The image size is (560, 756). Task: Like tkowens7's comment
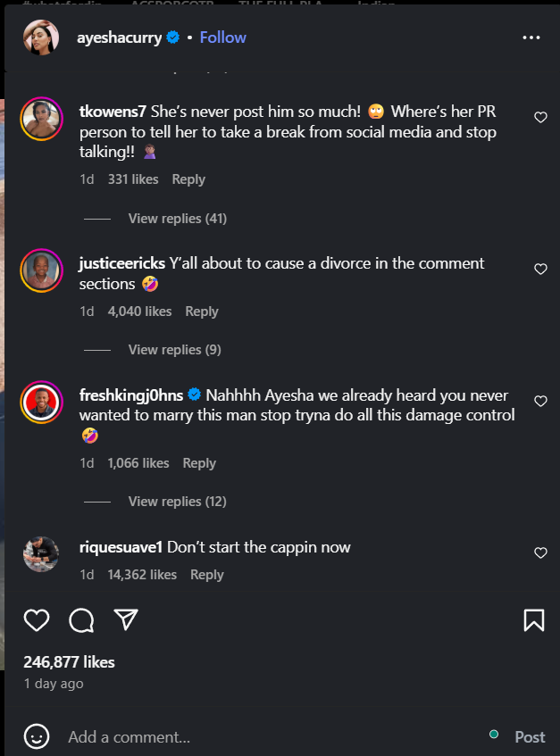click(540, 118)
